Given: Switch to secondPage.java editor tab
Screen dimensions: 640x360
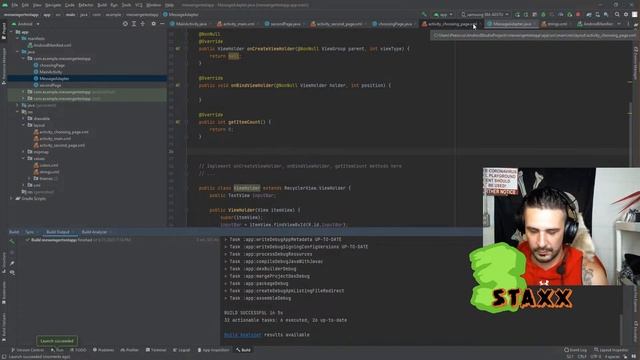Looking at the screenshot, I should [x=283, y=24].
